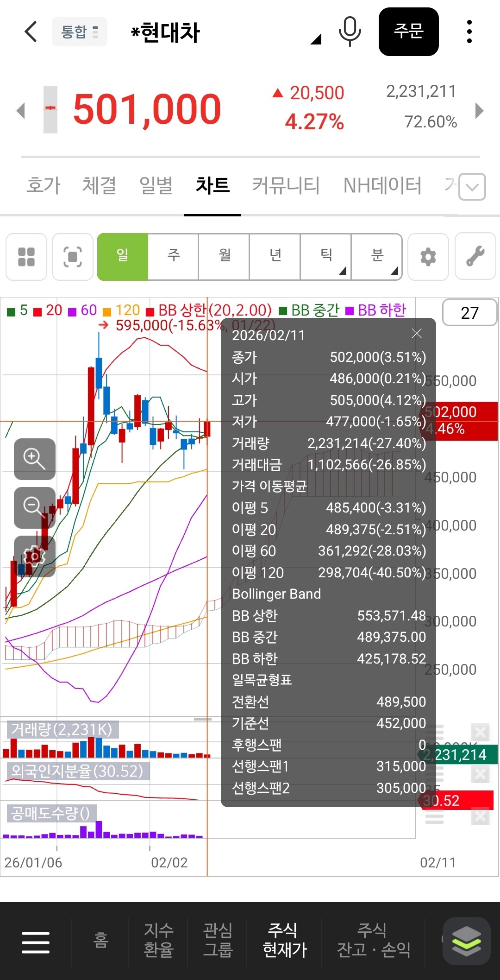Tap the candle count field showing 27
The image size is (500, 980).
pyautogui.click(x=469, y=313)
